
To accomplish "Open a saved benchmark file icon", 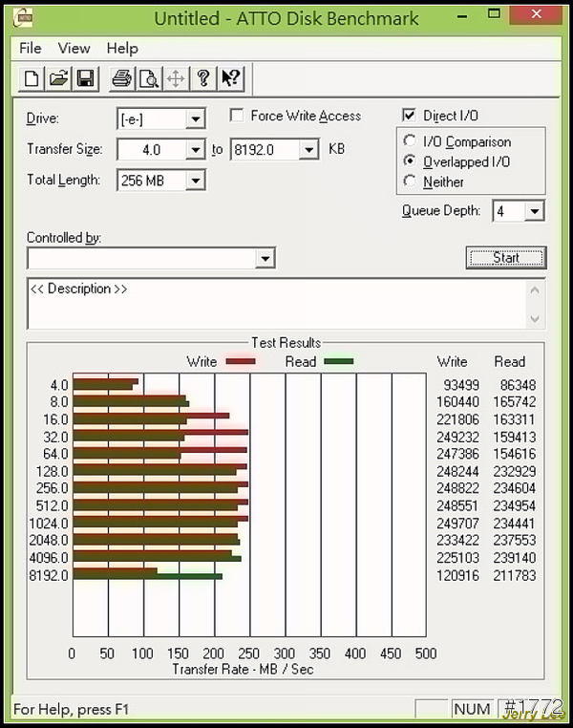I will pos(58,78).
